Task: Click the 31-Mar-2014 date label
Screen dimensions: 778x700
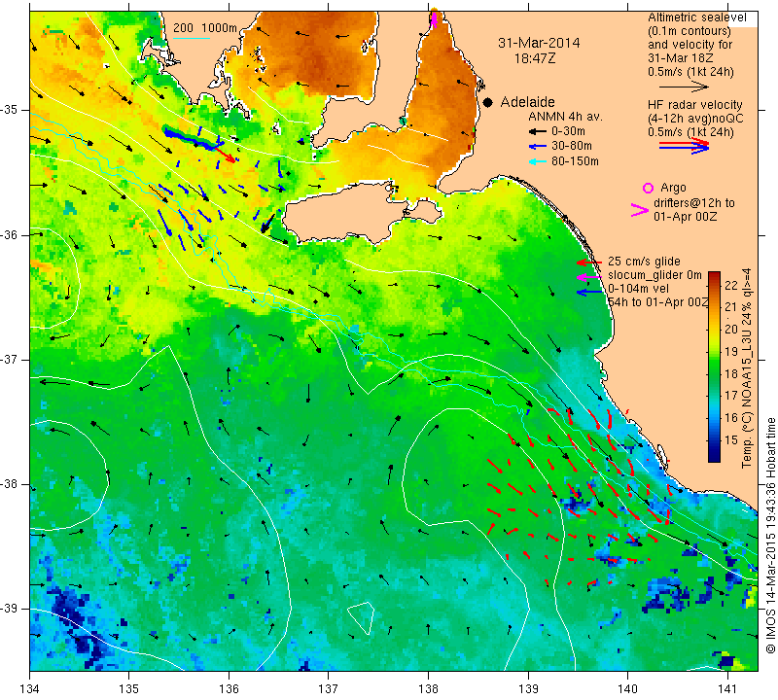Action: click(x=539, y=43)
